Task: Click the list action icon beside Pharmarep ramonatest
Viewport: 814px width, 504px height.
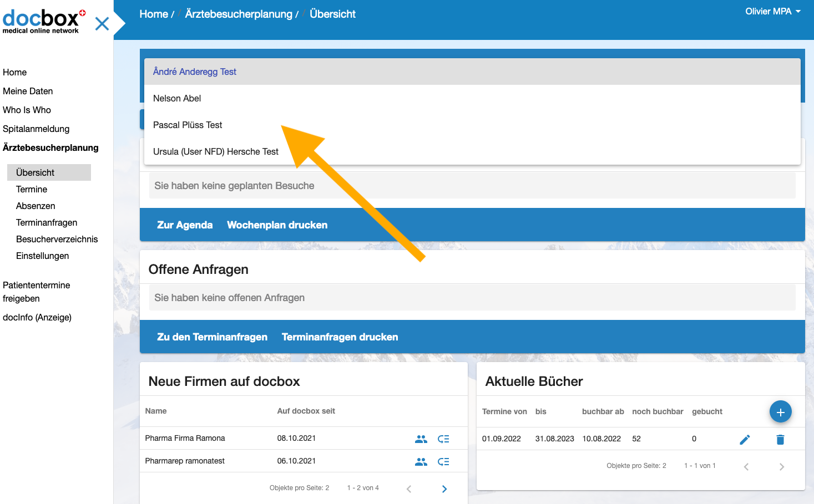Action: [x=443, y=461]
